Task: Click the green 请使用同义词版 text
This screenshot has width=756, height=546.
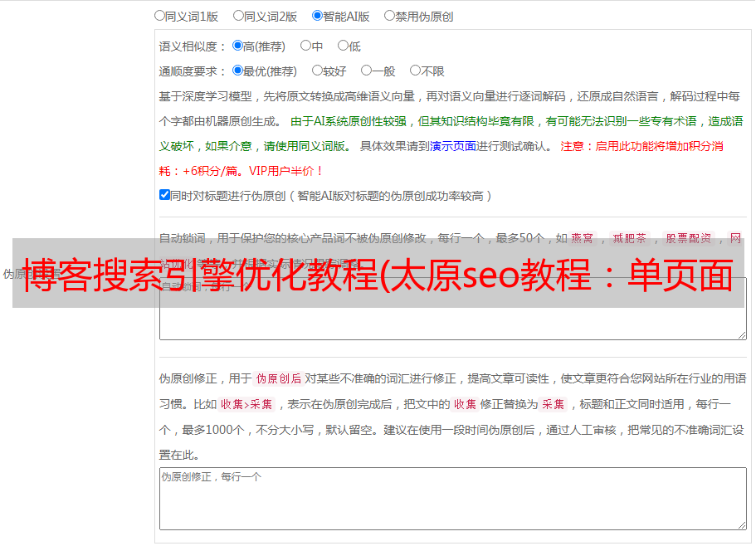Action: (x=307, y=147)
